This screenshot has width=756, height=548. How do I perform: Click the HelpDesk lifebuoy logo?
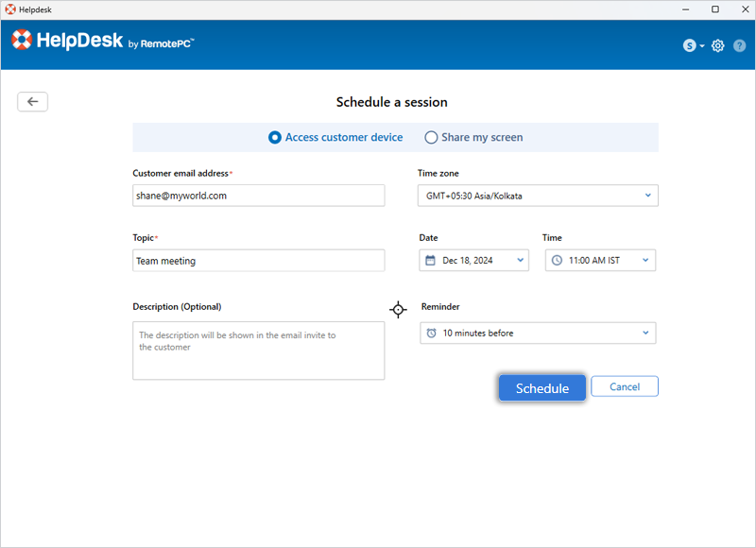click(22, 41)
